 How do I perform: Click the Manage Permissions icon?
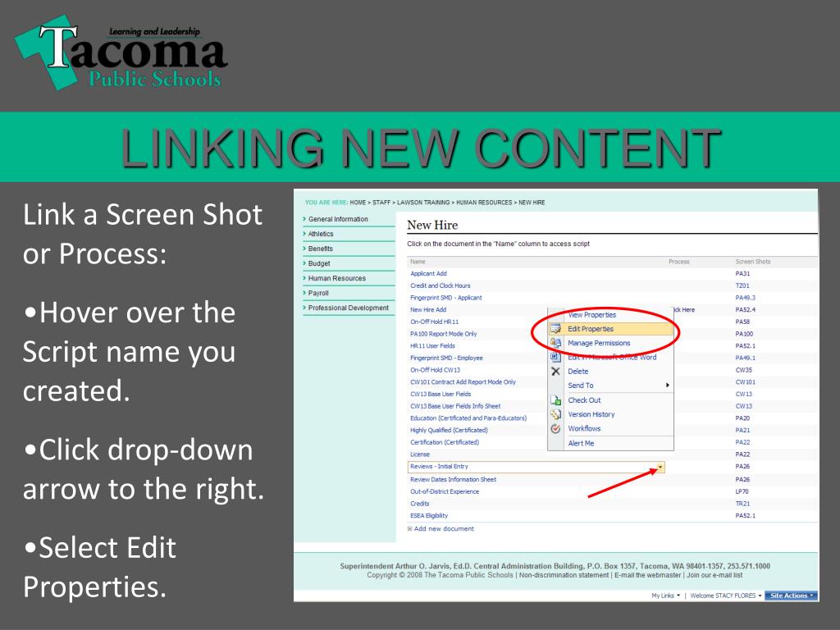[555, 343]
